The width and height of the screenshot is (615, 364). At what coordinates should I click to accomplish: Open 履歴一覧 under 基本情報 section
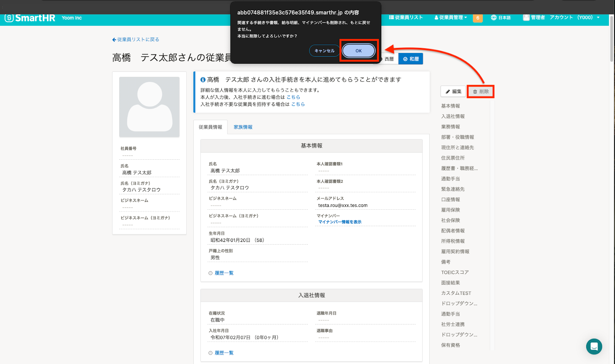point(224,273)
